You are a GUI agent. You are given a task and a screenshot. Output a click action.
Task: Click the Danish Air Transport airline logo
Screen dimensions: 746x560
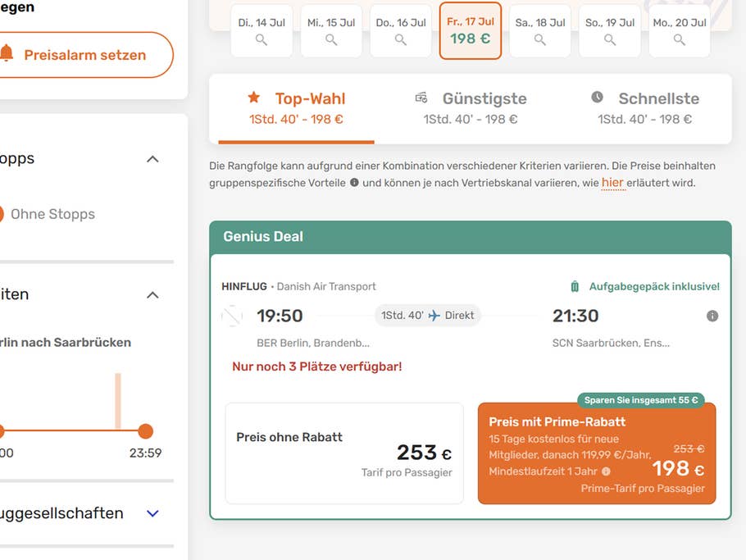click(x=232, y=316)
